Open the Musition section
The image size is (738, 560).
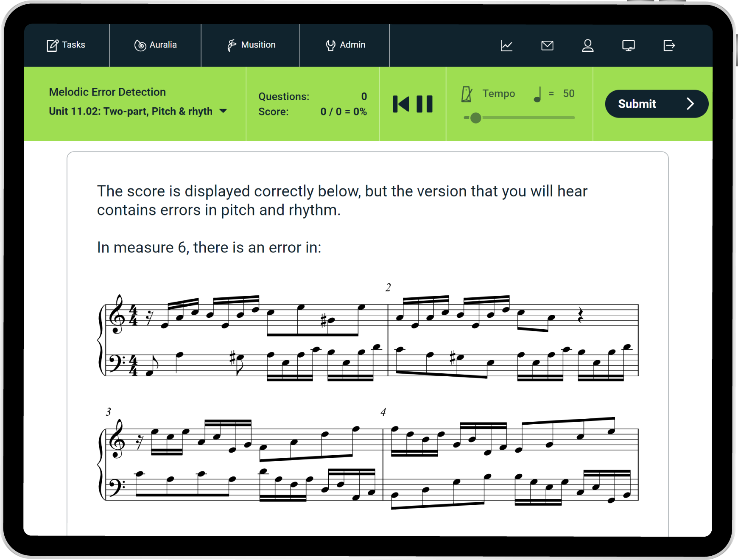tap(251, 45)
